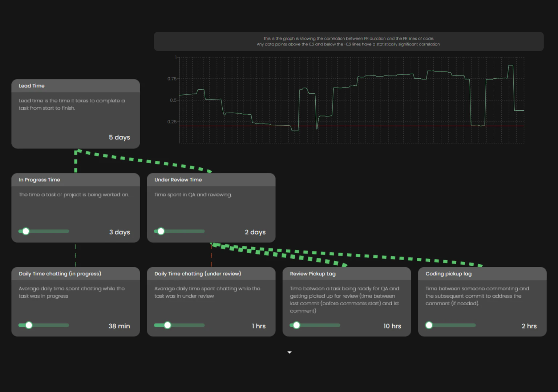Image resolution: width=558 pixels, height=392 pixels.
Task: Click the Coding pickup lag card heading
Action: coord(448,274)
